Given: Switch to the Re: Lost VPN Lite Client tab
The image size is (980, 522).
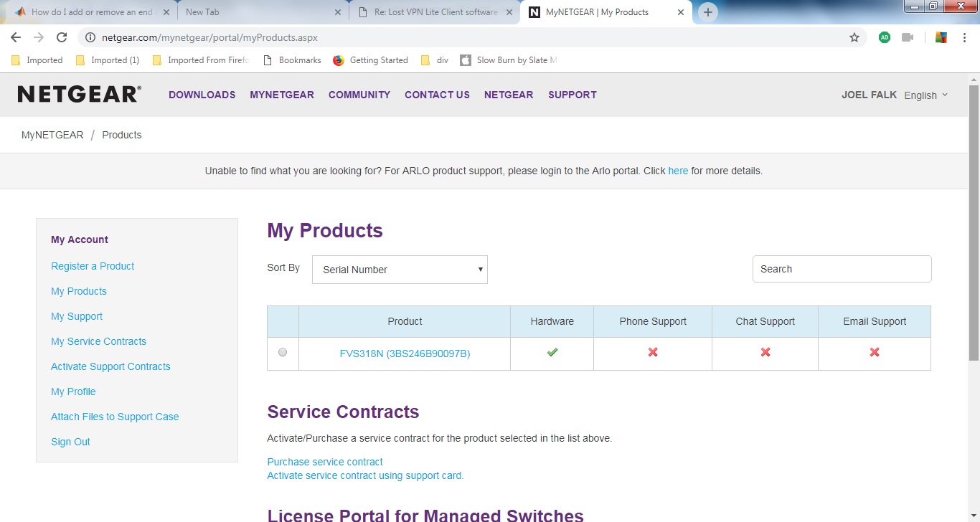Looking at the screenshot, I should point(435,12).
